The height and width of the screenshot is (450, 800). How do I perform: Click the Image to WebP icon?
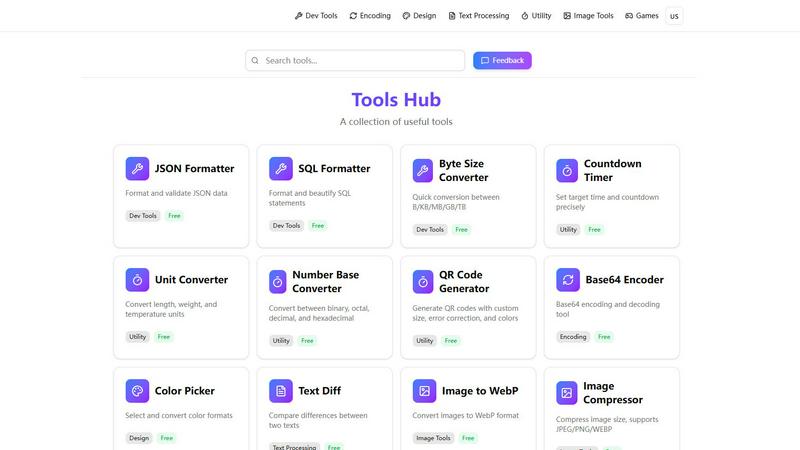424,391
